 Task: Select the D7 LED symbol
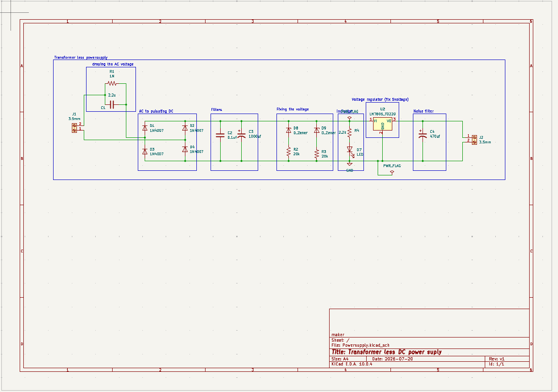click(350, 150)
